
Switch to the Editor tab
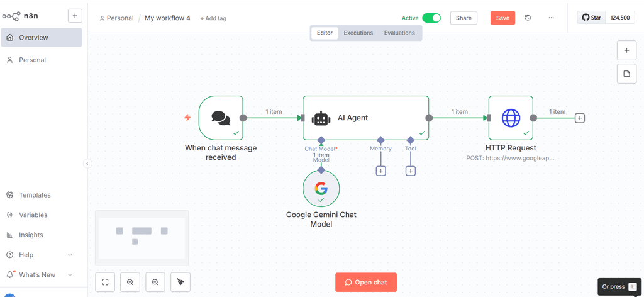click(x=324, y=33)
